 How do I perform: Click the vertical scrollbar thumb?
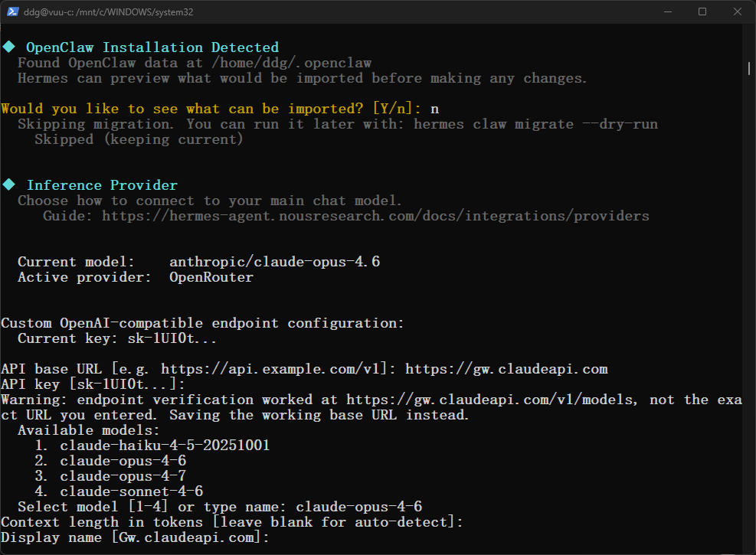(749, 68)
